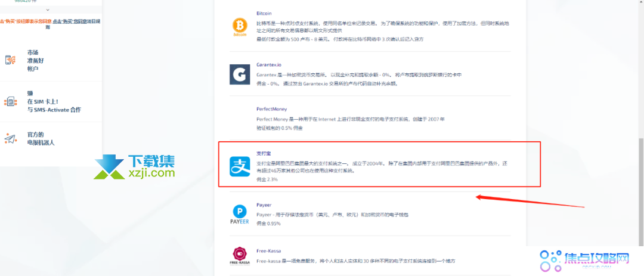Click the Alipay commission text 佣金 2.3%
The image size is (644, 276).
coord(267,179)
